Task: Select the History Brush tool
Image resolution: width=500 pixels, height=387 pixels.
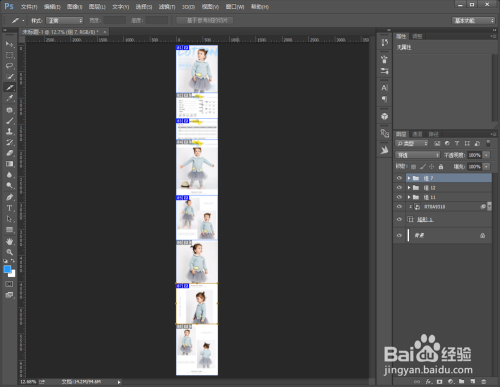Action: coord(9,142)
